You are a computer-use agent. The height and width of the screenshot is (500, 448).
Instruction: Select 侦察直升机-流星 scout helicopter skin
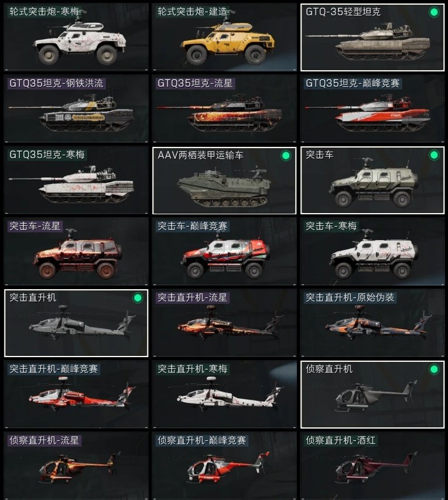[76, 465]
